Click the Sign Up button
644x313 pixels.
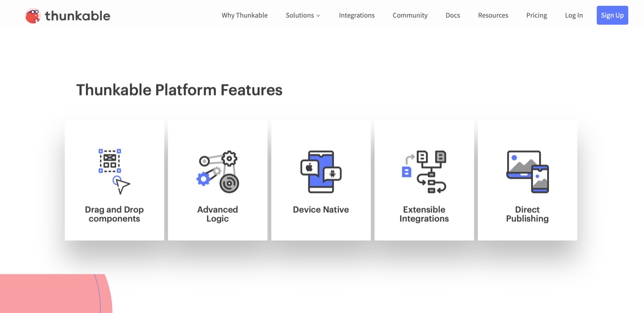pyautogui.click(x=612, y=15)
